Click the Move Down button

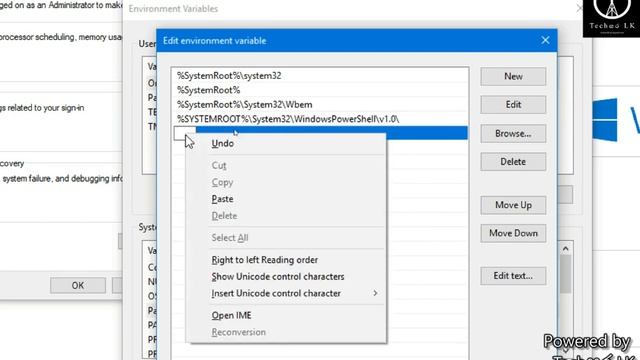[513, 233]
